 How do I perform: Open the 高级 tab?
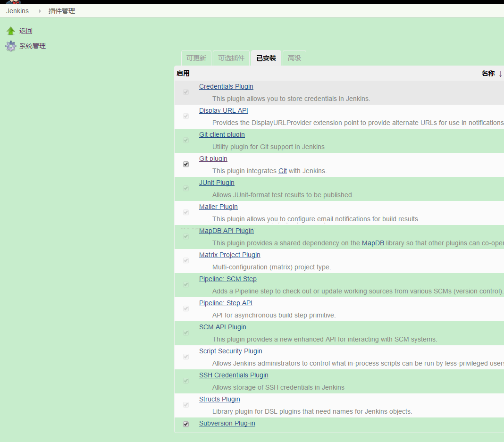point(294,58)
